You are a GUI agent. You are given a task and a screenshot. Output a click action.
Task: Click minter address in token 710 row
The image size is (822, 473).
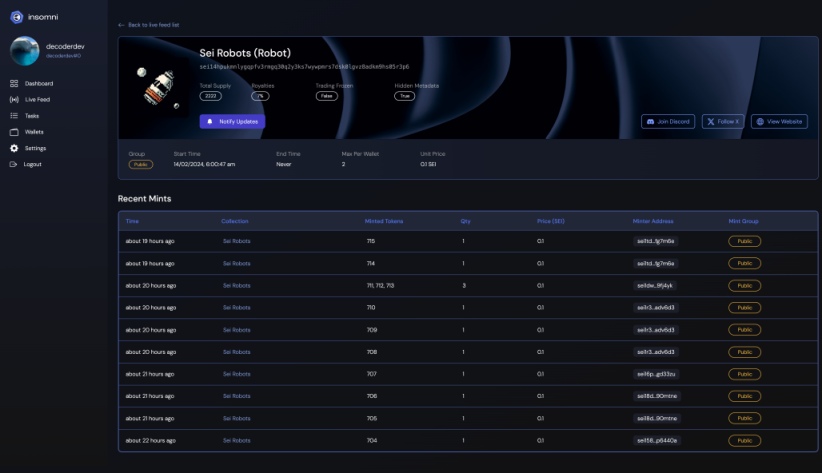point(656,308)
